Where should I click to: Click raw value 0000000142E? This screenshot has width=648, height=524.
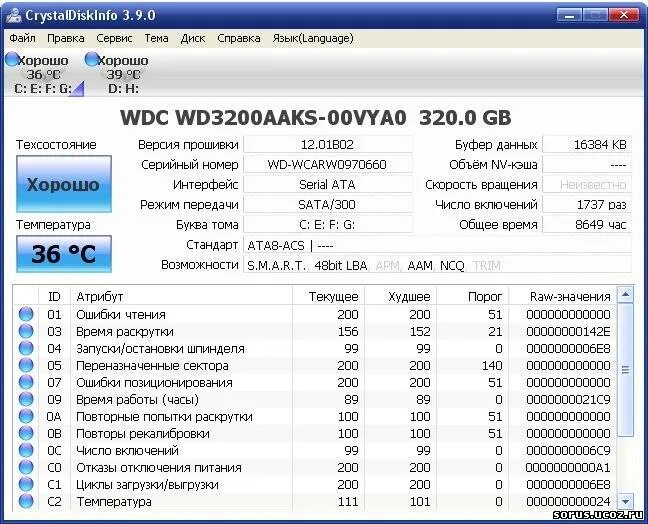(x=568, y=331)
